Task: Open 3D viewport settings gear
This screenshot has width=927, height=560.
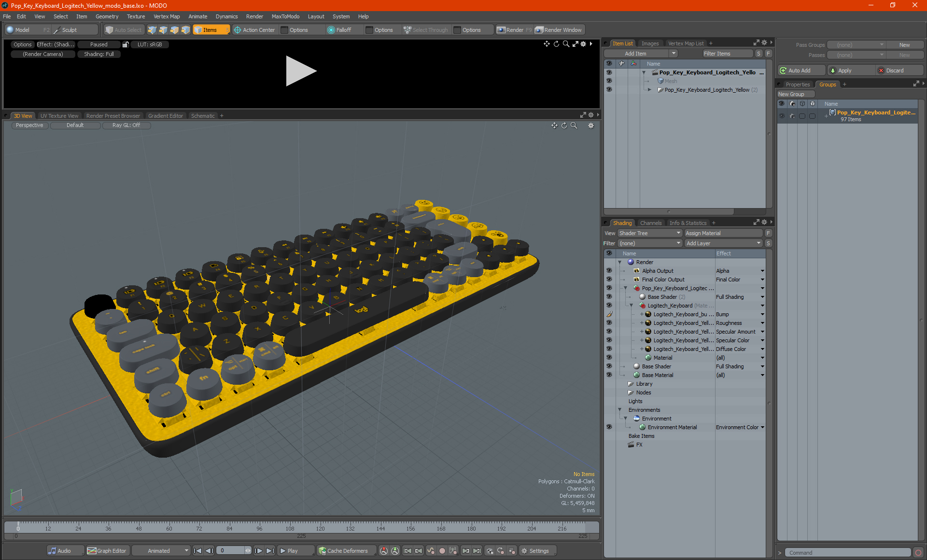Action: (591, 126)
